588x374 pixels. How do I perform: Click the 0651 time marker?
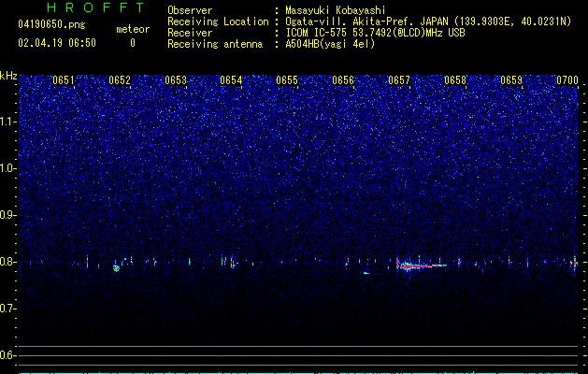[64, 80]
